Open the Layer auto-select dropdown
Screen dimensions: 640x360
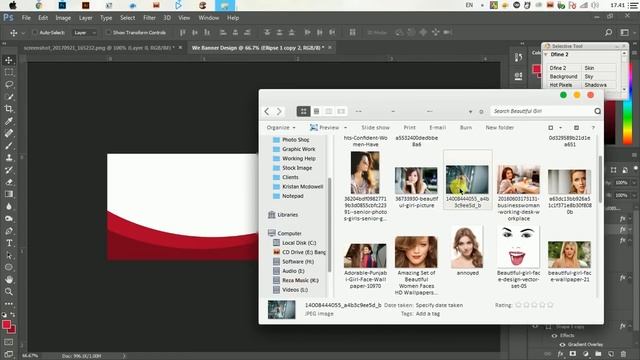85,33
